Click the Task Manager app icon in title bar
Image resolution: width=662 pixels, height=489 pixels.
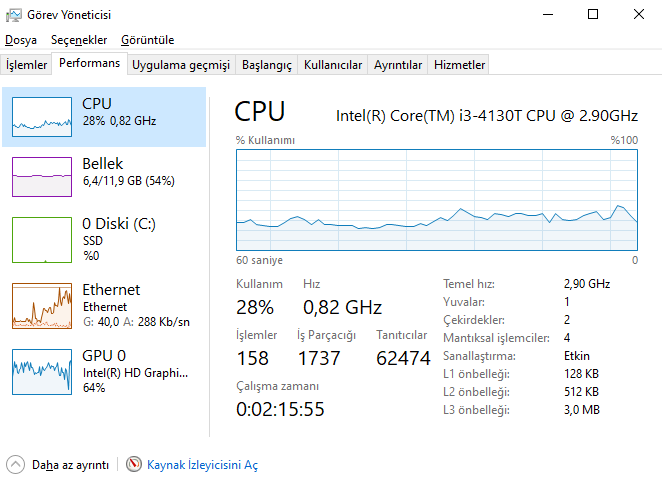(x=15, y=15)
